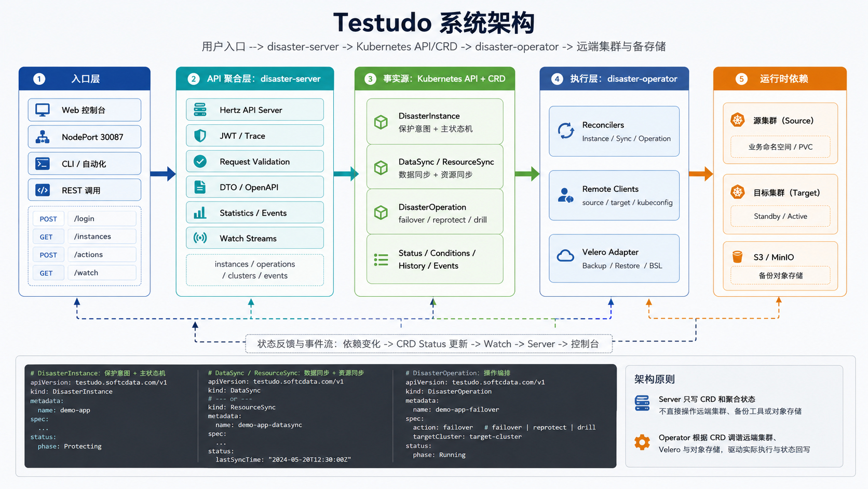
Task: Click the Kubernetes wheel icon for 目标集群 (Target)
Action: 738,192
